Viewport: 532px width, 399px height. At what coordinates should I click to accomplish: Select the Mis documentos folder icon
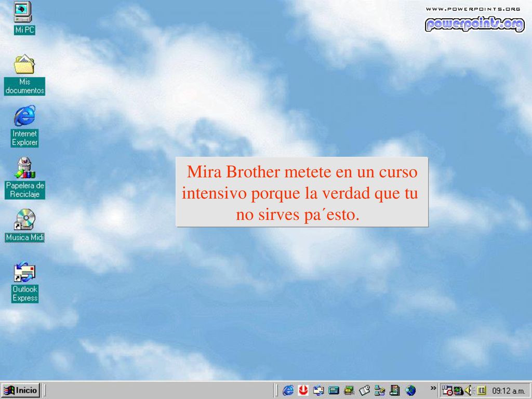pos(24,64)
